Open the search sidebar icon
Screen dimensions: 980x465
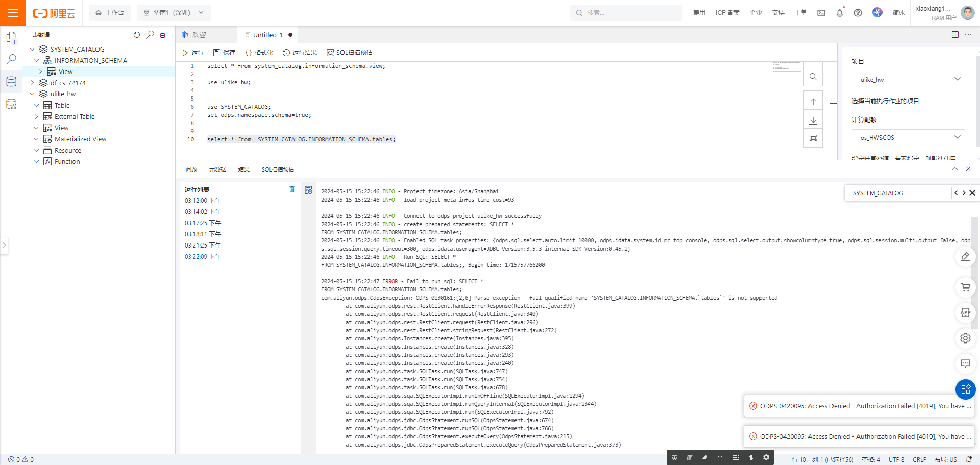pyautogui.click(x=11, y=59)
